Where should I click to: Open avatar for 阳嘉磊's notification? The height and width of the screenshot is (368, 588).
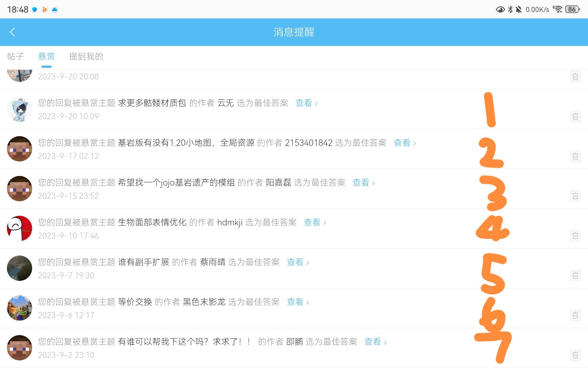coord(20,189)
